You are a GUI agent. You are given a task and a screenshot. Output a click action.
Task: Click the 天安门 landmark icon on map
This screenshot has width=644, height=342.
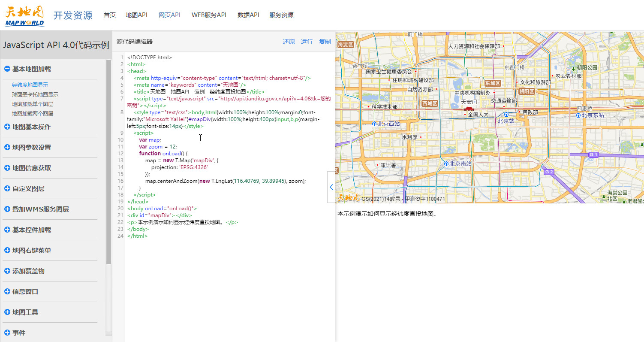468,109
